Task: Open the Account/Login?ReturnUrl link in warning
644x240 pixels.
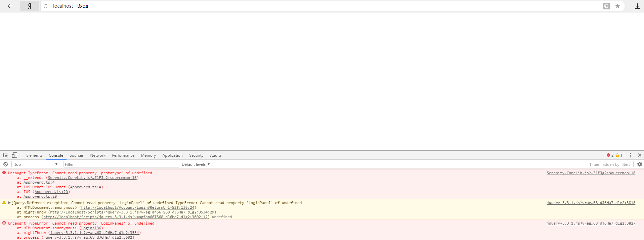Action: (138, 208)
